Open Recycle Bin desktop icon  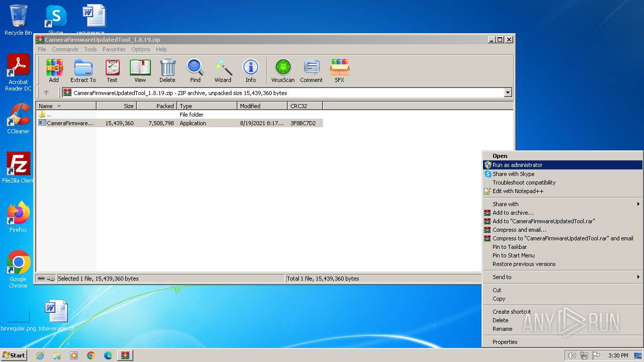18,20
